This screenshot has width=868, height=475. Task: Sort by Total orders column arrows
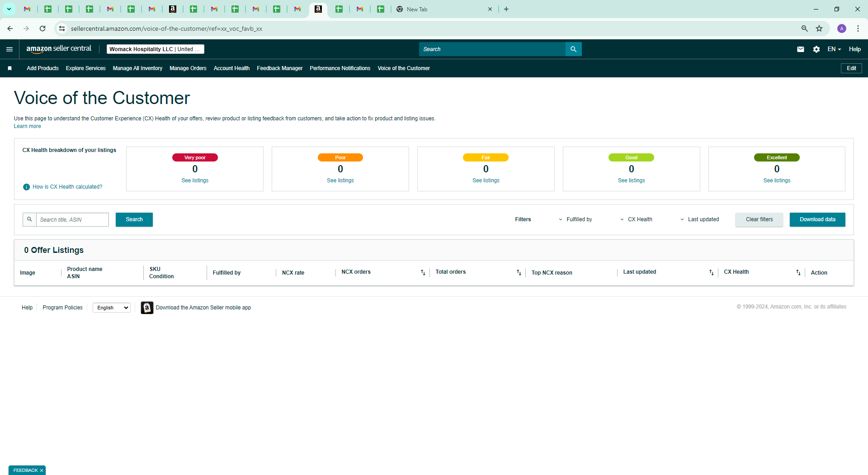(519, 272)
